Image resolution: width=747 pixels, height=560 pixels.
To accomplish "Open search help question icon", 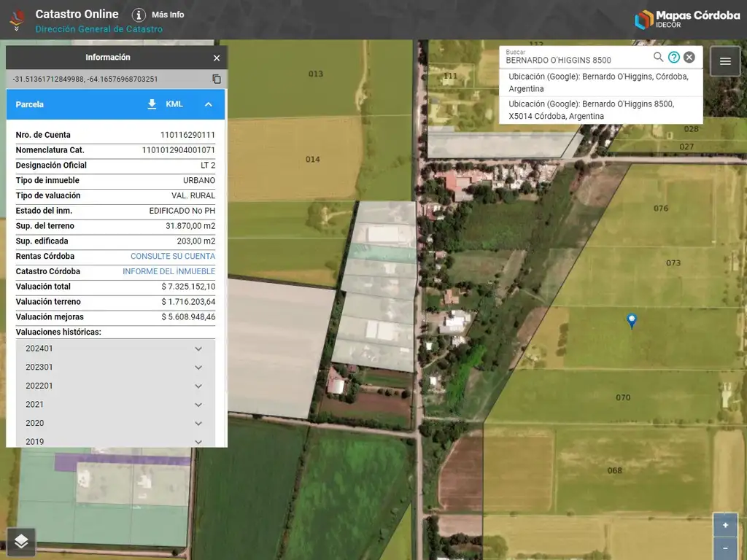I will point(674,57).
